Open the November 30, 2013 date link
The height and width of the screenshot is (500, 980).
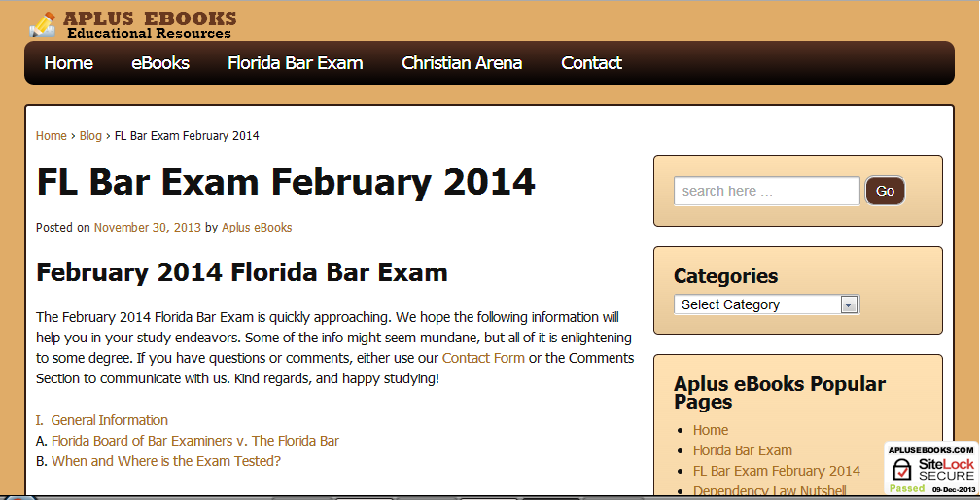148,228
